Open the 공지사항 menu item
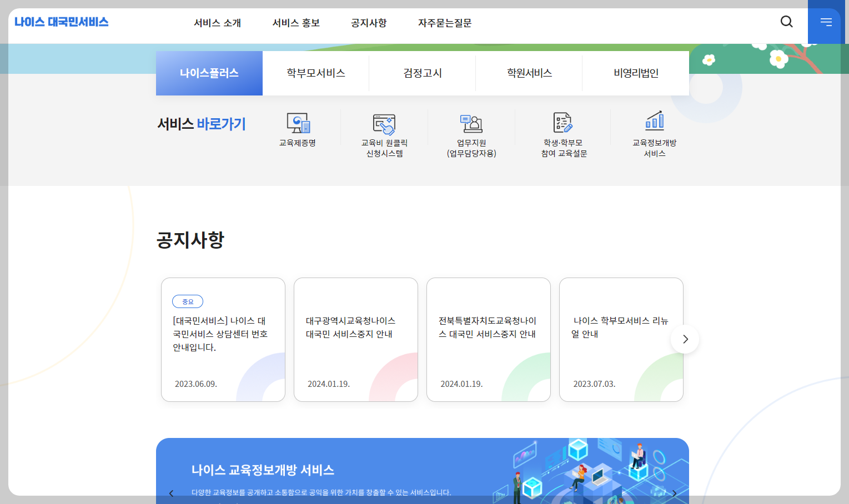Image resolution: width=849 pixels, height=504 pixels. click(368, 23)
